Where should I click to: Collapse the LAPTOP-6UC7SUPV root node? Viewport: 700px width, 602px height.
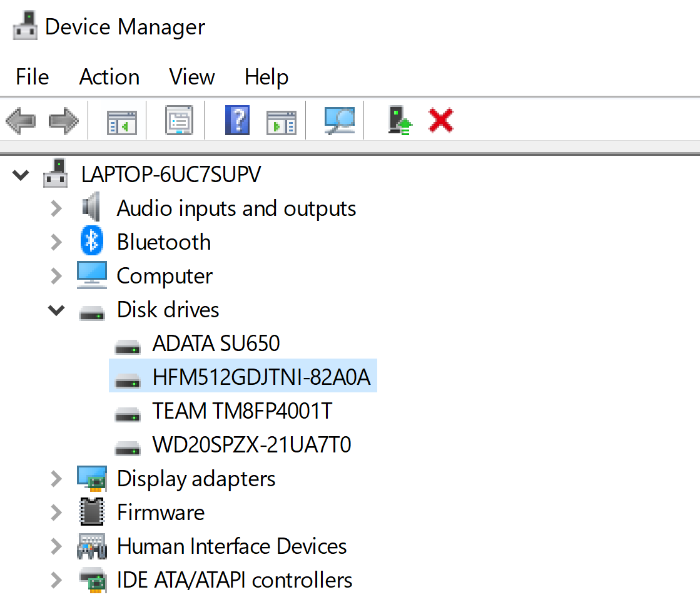[21, 175]
